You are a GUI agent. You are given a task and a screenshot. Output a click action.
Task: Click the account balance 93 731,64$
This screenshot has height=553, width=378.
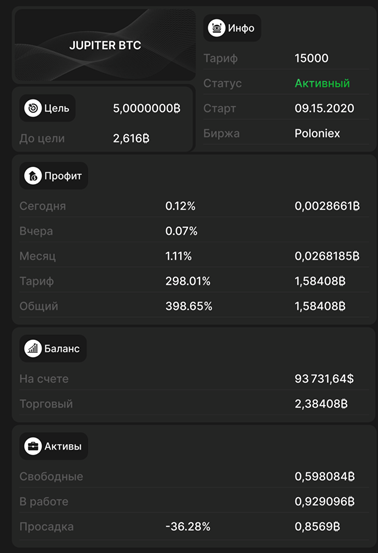(x=324, y=379)
